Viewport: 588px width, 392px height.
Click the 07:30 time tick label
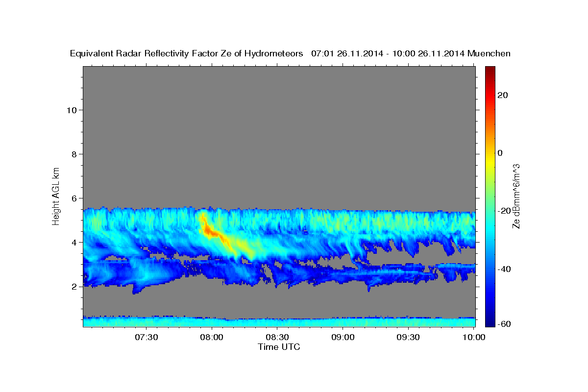click(x=147, y=337)
